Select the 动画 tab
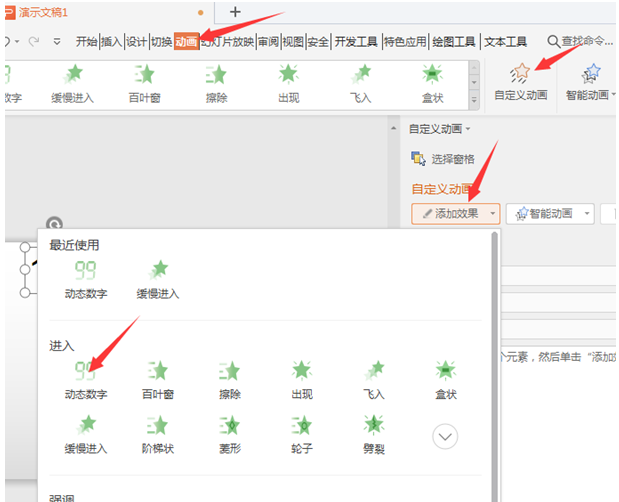Viewport: 619px width, 502px height. pos(186,41)
